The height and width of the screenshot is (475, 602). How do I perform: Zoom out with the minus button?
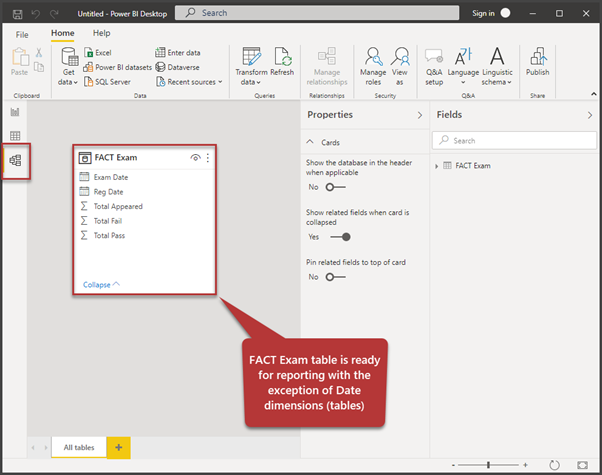coord(453,465)
